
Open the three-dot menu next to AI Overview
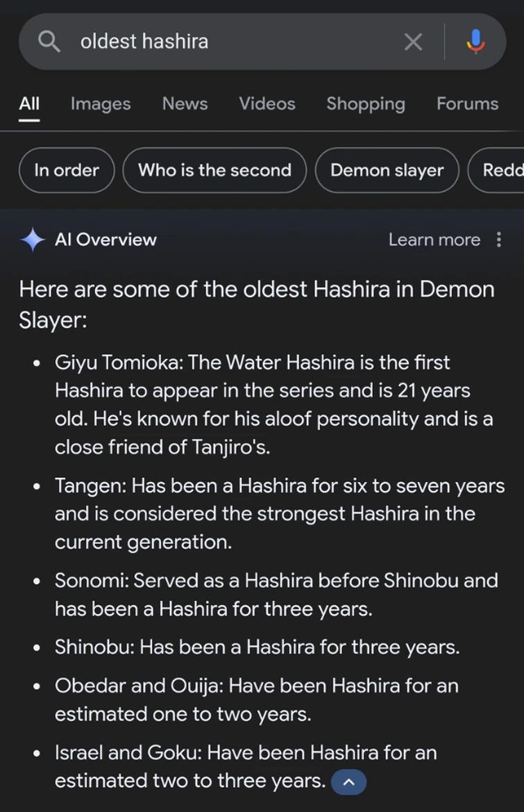(499, 239)
